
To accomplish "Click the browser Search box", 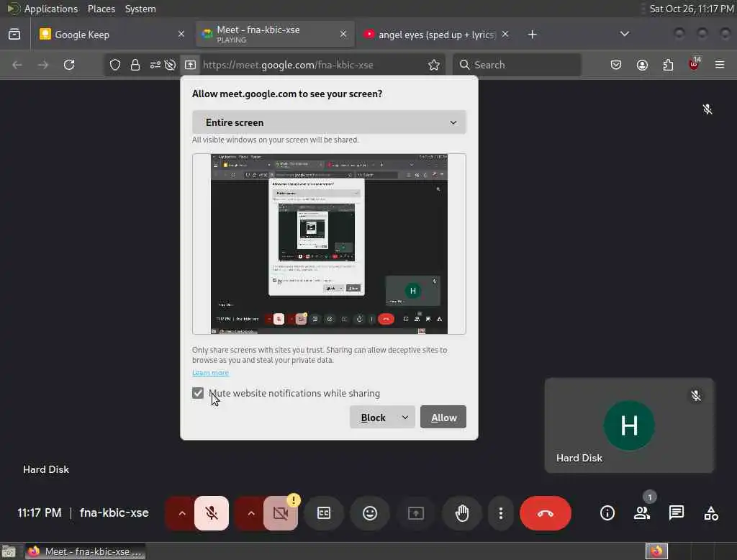I will tap(517, 65).
